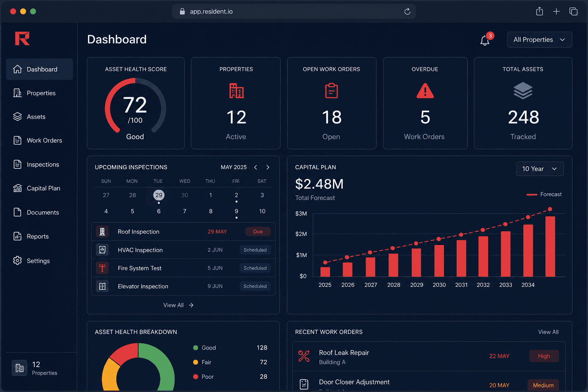This screenshot has height=392, width=588.
Task: Click the Medium priority badge
Action: click(543, 385)
